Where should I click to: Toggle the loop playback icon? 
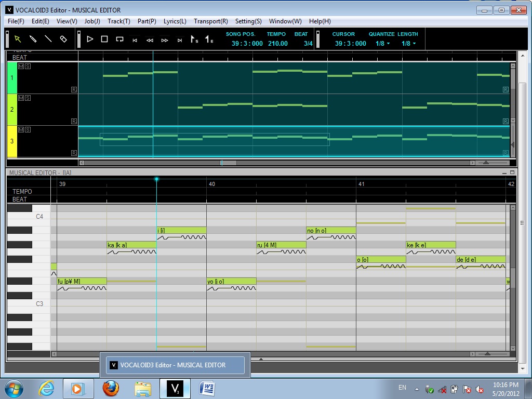119,39
